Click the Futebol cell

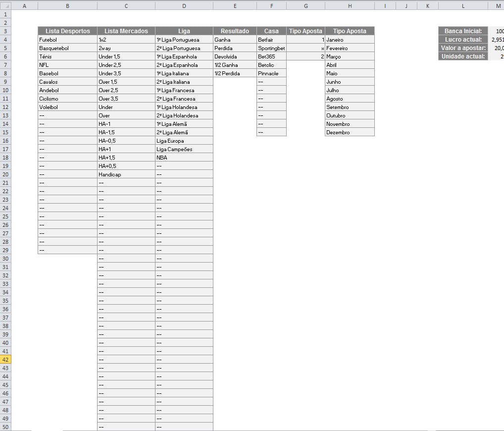[x=67, y=40]
